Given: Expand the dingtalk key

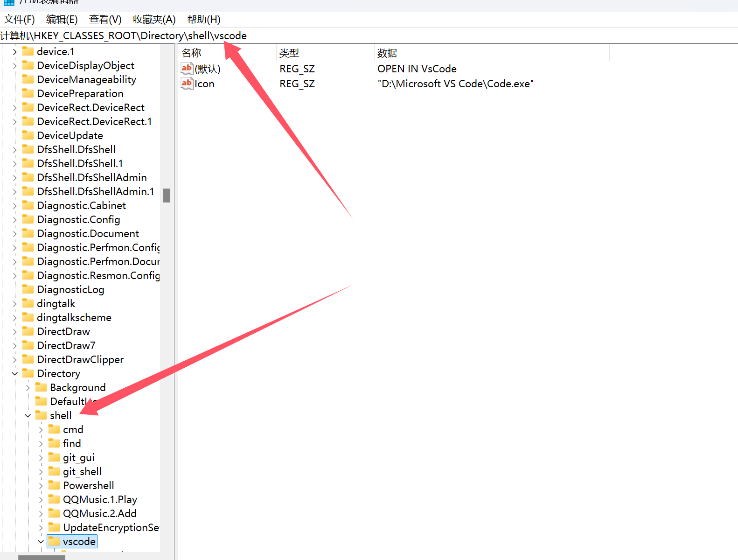Looking at the screenshot, I should [14, 304].
